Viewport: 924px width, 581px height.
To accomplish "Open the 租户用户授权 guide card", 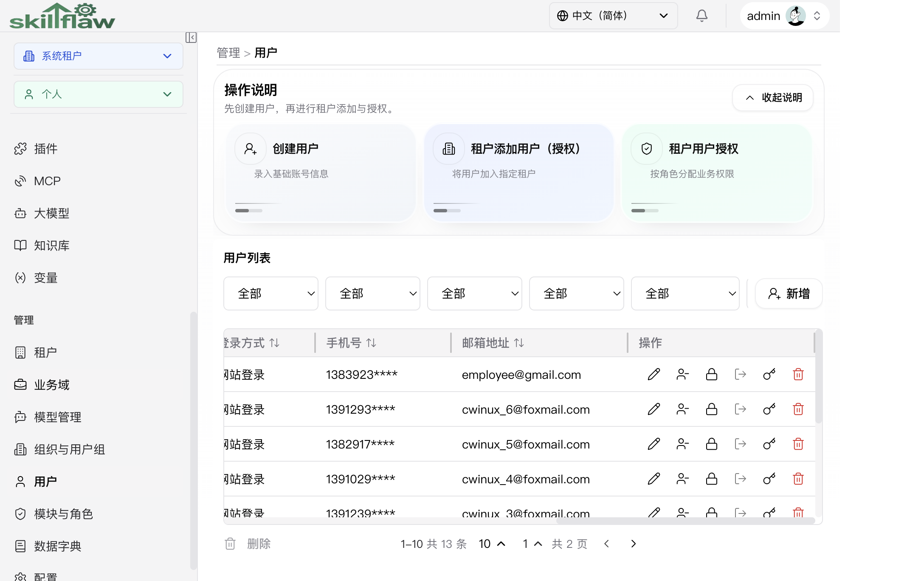I will point(717,173).
